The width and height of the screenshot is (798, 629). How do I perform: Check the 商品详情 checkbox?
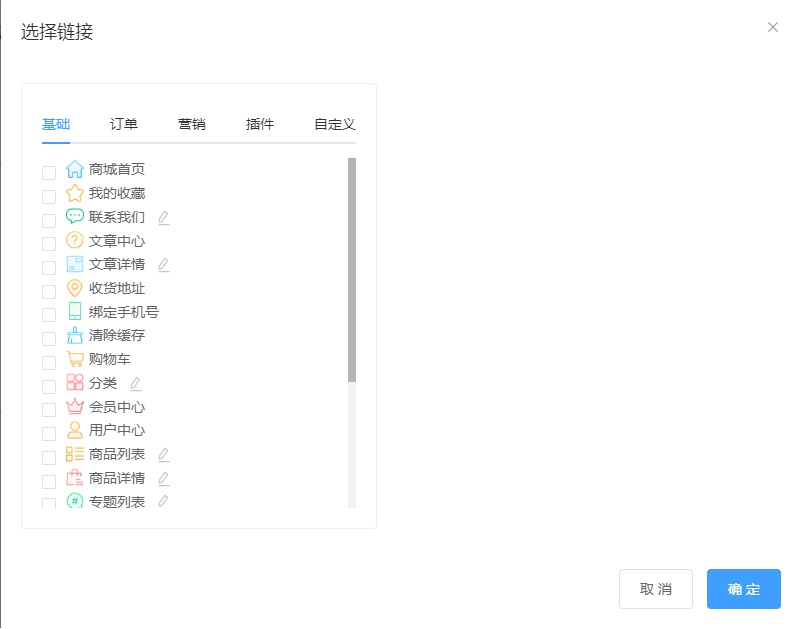click(49, 481)
